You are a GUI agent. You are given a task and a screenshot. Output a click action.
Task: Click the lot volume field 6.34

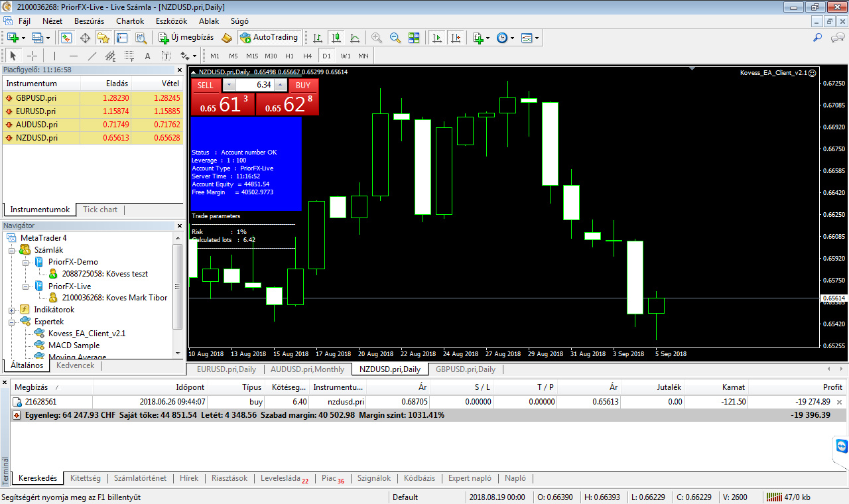(255, 85)
